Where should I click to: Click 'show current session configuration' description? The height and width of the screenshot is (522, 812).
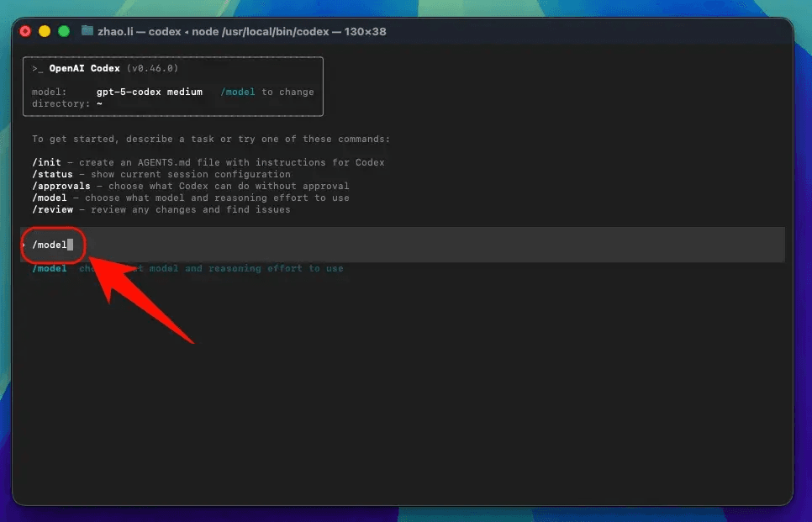tap(191, 174)
